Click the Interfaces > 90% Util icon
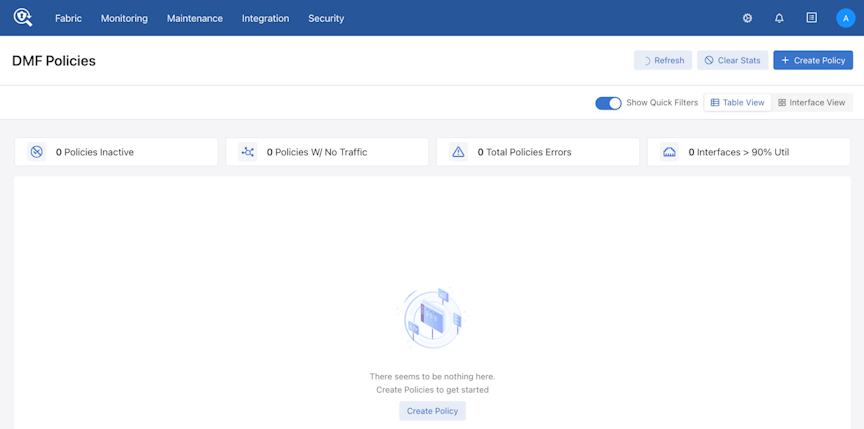The width and height of the screenshot is (864, 429). pyautogui.click(x=669, y=152)
